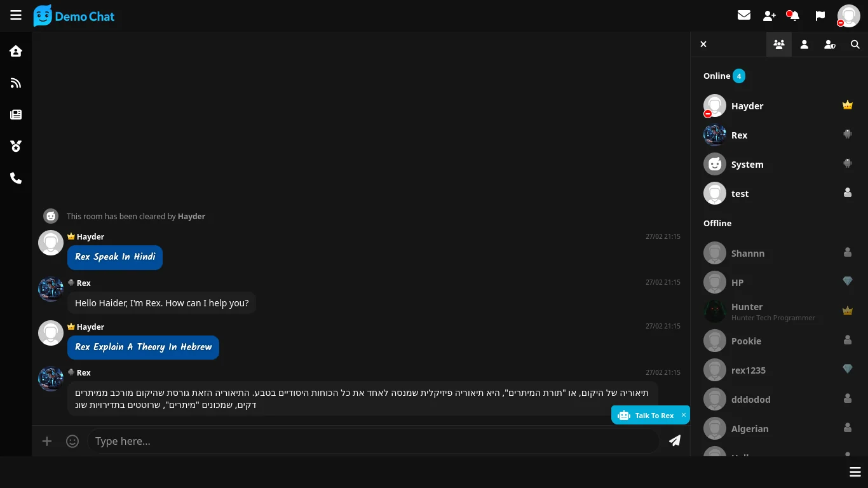Viewport: 868px width, 488px height.
Task: Expand the plus attachment menu
Action: coord(47,441)
